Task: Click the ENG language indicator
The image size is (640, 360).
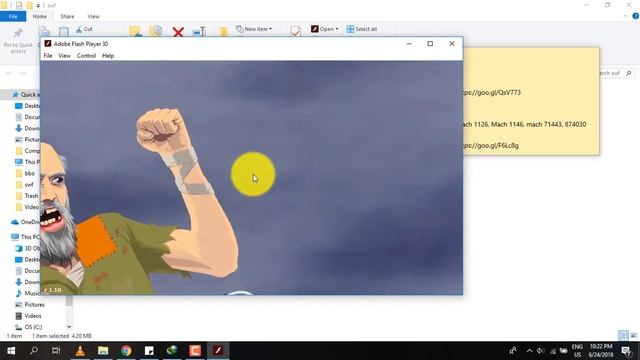Action: pos(577,351)
